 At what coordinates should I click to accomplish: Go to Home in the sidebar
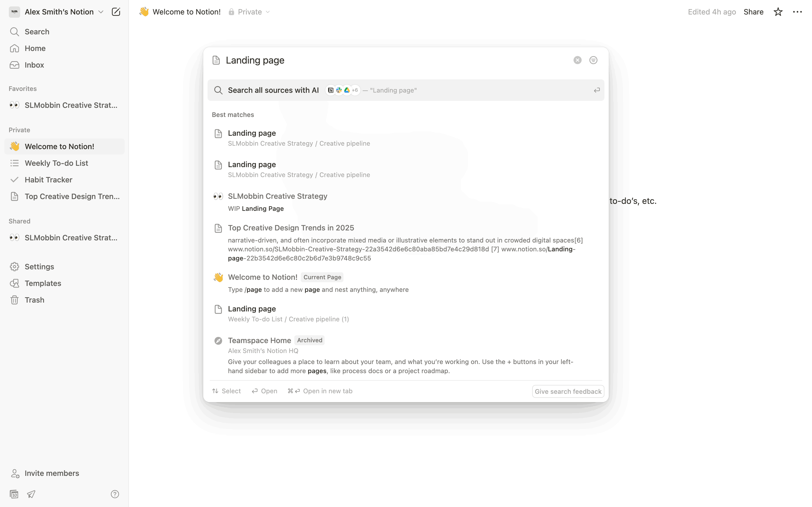[35, 48]
